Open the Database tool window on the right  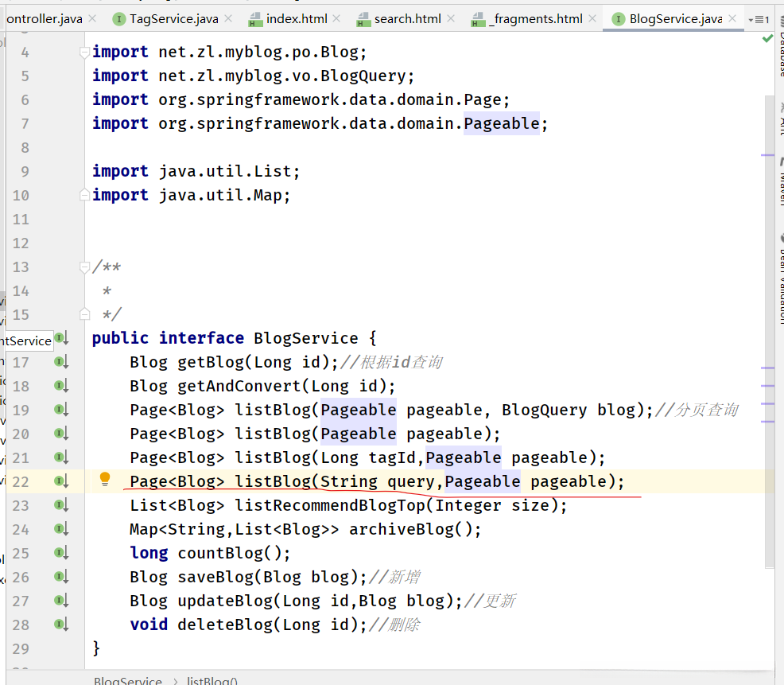(x=780, y=60)
